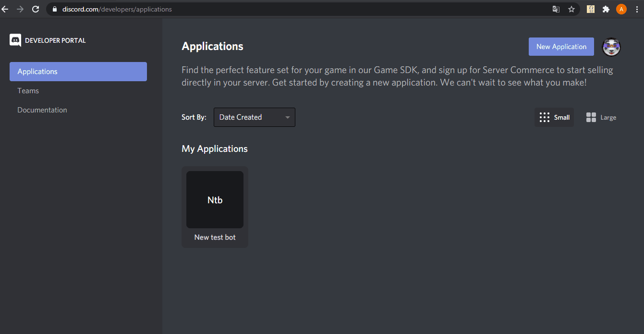Open the user avatar next to New Application
The width and height of the screenshot is (644, 334).
click(611, 47)
